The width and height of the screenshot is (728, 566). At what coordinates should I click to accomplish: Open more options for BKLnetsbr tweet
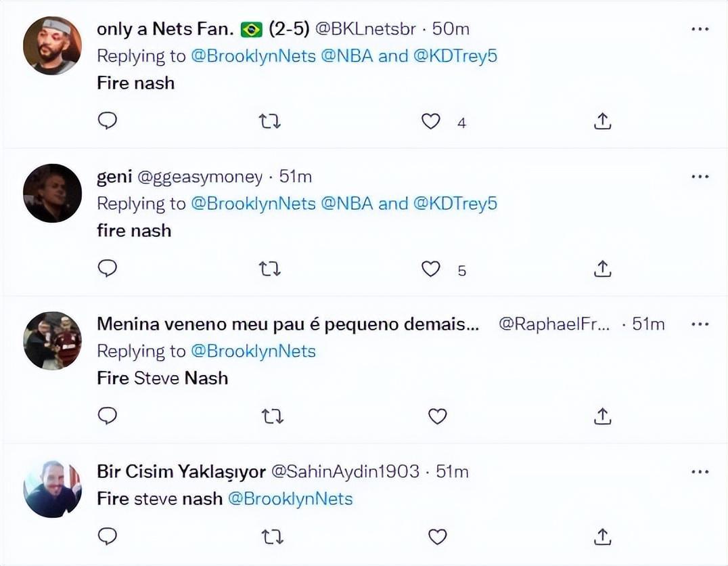point(700,29)
